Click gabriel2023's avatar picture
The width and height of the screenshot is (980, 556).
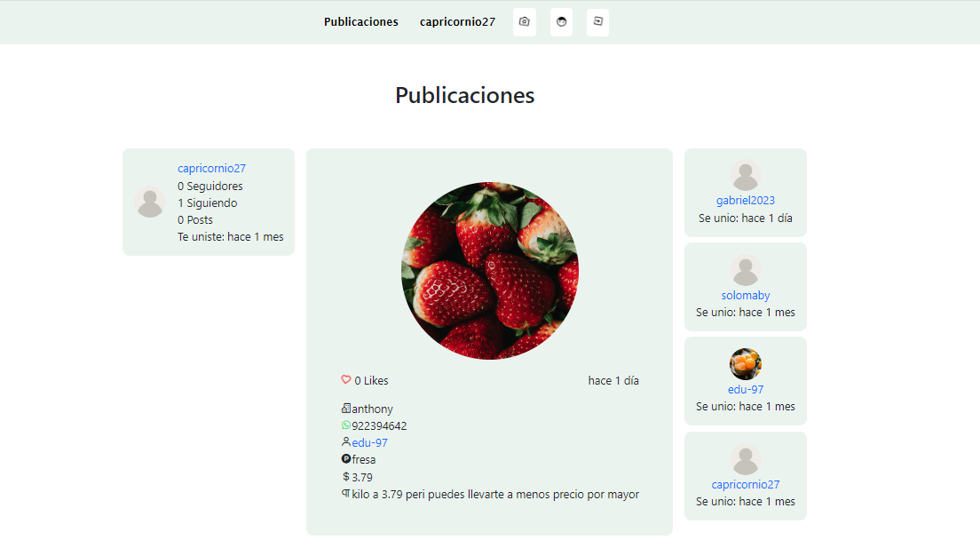click(745, 176)
